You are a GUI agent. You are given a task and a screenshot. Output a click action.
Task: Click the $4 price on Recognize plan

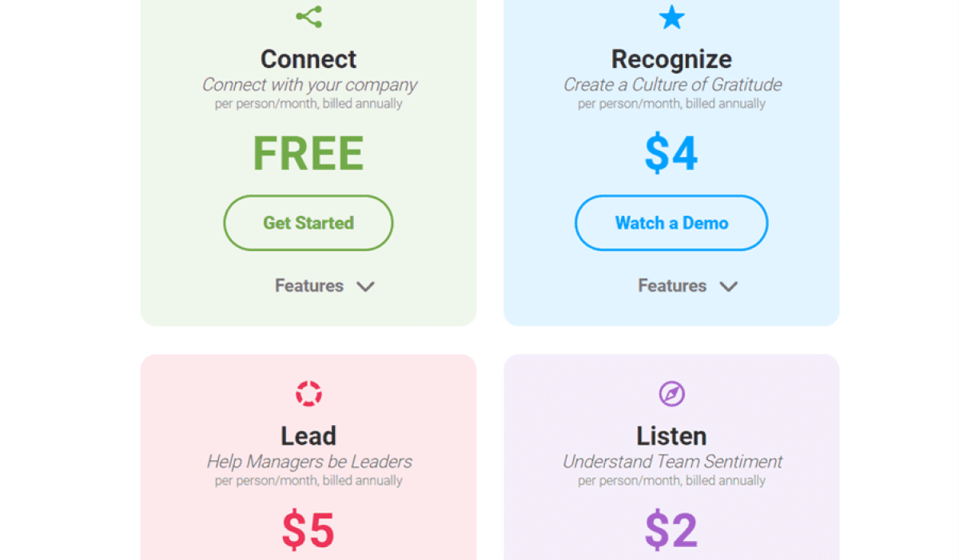(x=671, y=153)
